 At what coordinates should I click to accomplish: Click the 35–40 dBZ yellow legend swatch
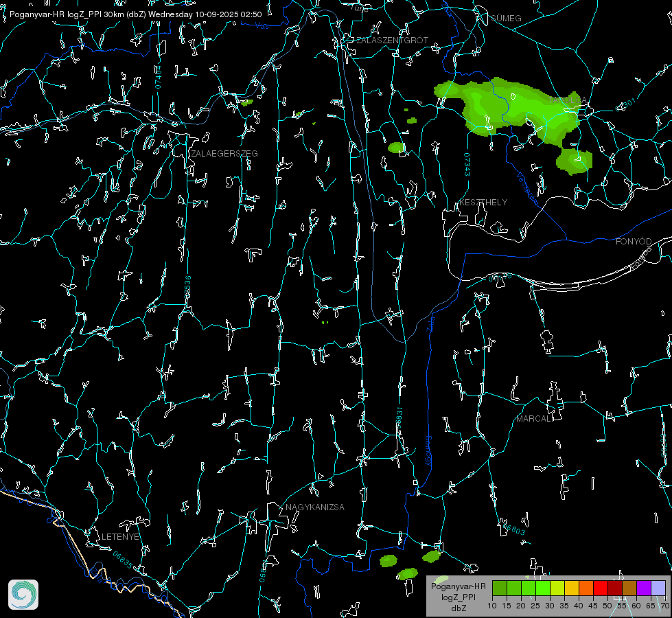[x=572, y=588]
